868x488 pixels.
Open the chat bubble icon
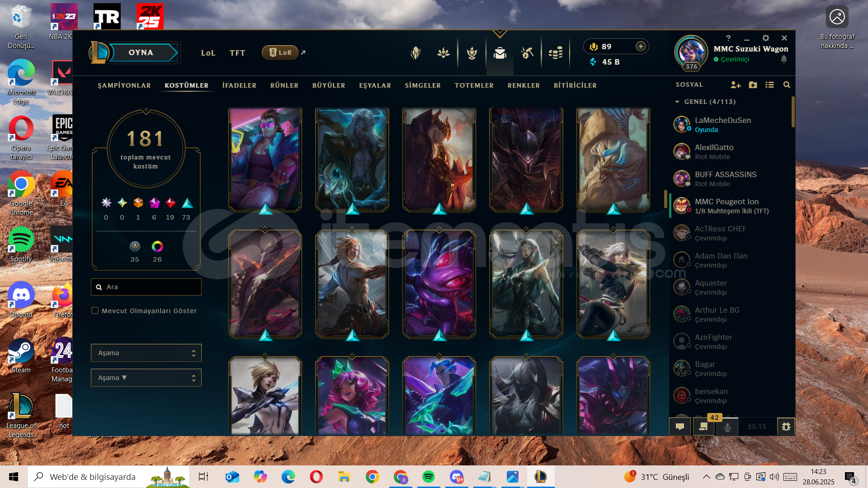coord(679,427)
